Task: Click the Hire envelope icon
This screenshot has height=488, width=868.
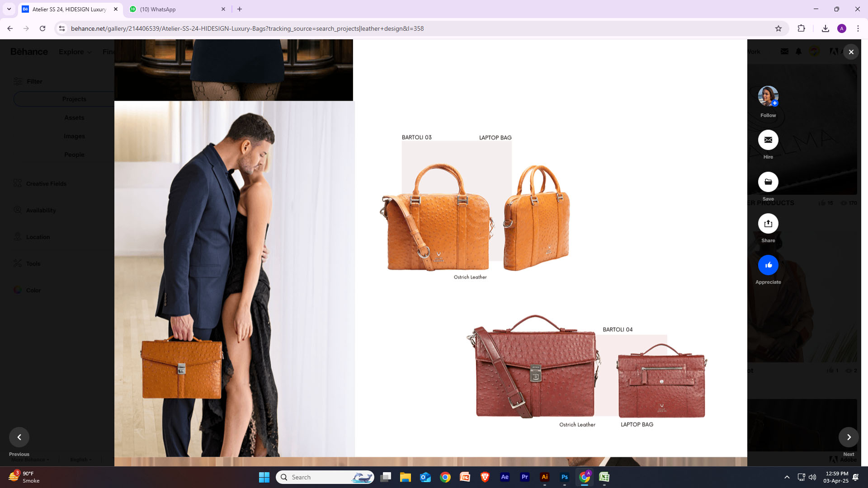Action: click(768, 140)
